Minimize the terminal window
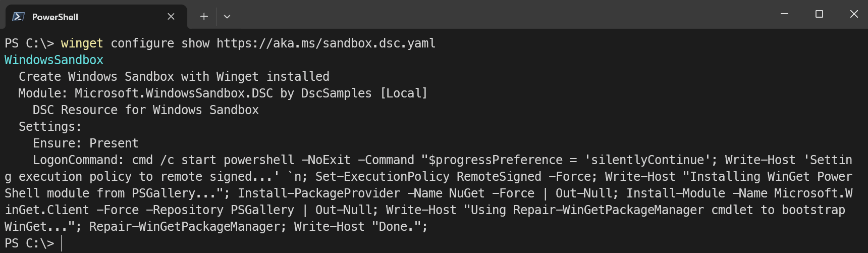 click(x=784, y=14)
